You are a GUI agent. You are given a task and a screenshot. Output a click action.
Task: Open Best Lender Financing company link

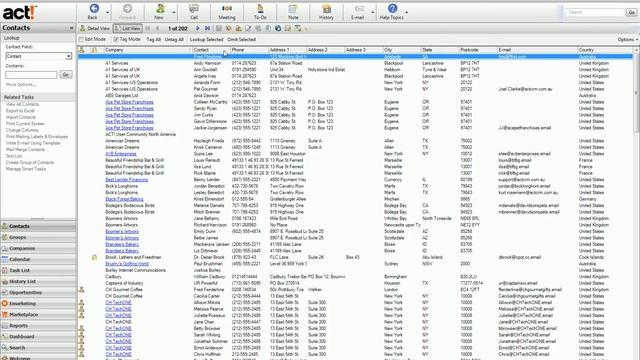[x=127, y=180]
